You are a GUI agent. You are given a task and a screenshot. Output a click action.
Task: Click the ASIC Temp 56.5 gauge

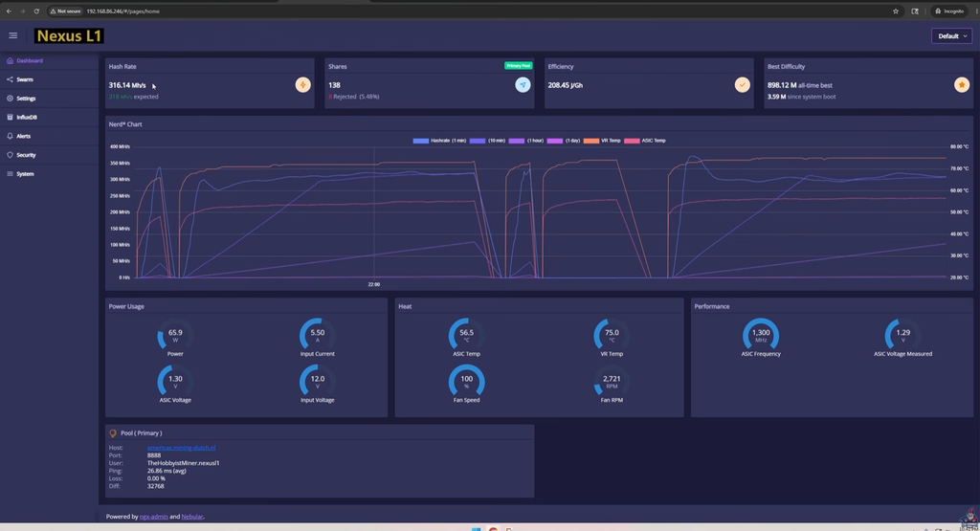466,336
